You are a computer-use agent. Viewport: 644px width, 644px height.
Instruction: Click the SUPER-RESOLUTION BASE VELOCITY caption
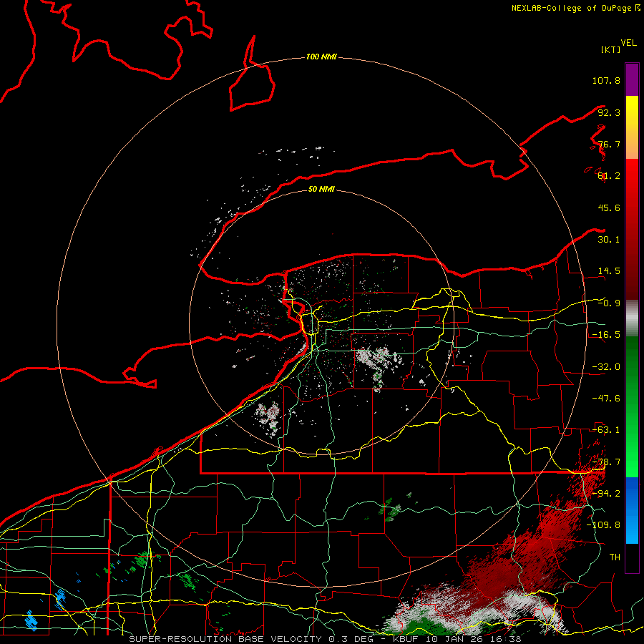coord(225,639)
